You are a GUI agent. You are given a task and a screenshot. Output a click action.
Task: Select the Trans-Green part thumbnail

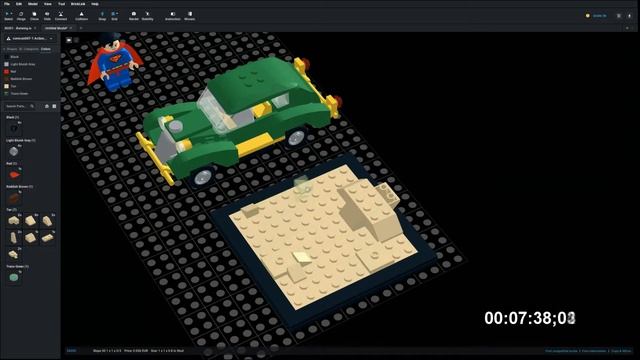[13, 278]
